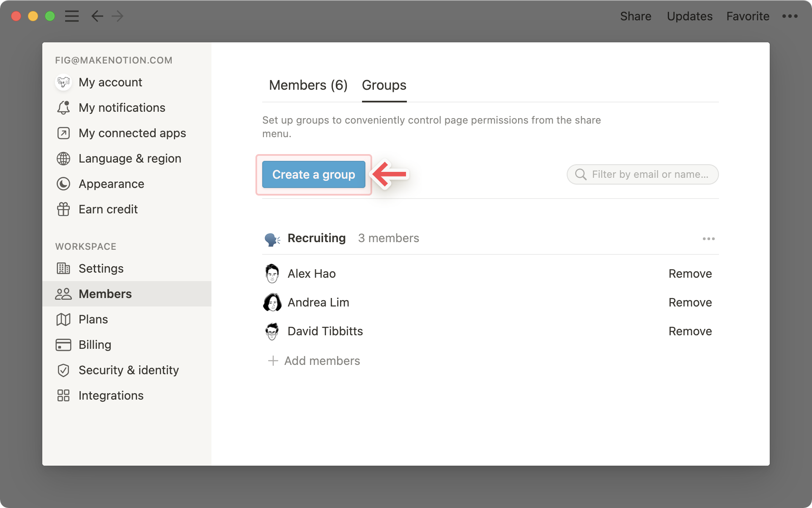The width and height of the screenshot is (812, 508).
Task: Open Settings via the building icon
Action: 63,268
